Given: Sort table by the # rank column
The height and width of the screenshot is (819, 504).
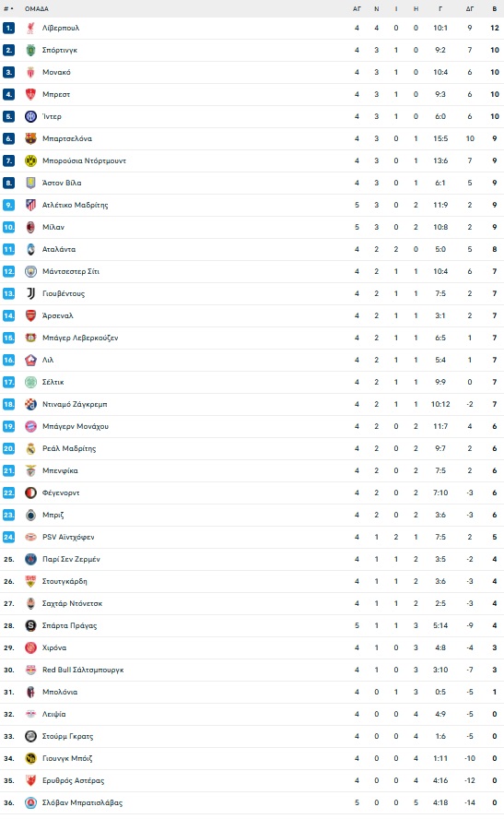Looking at the screenshot, I should (8, 9).
